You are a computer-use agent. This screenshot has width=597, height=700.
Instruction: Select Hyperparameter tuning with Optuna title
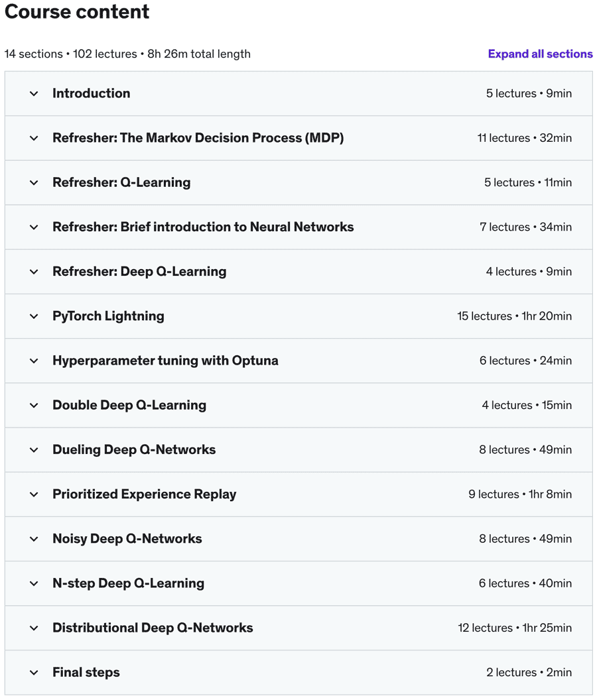(x=165, y=361)
